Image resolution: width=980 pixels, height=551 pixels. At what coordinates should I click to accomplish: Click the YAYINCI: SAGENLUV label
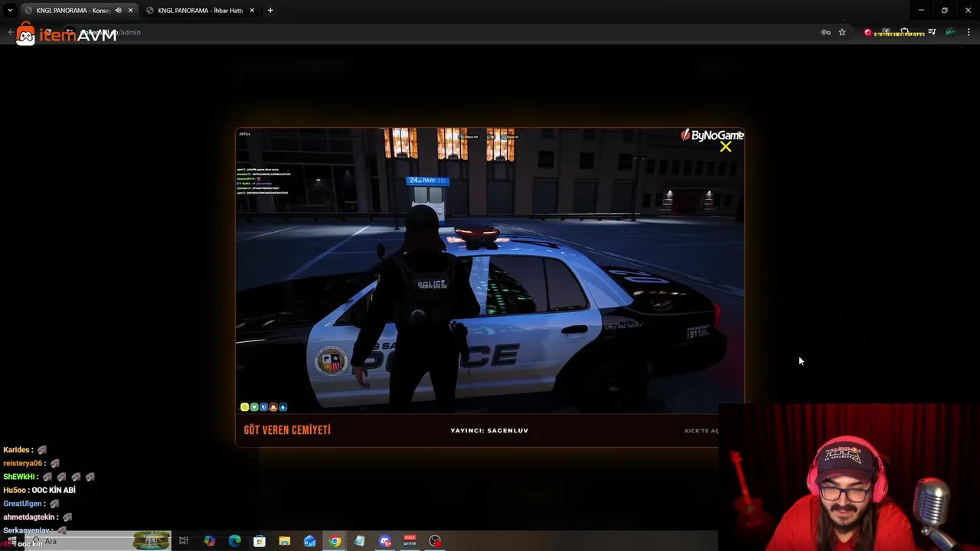pyautogui.click(x=489, y=431)
